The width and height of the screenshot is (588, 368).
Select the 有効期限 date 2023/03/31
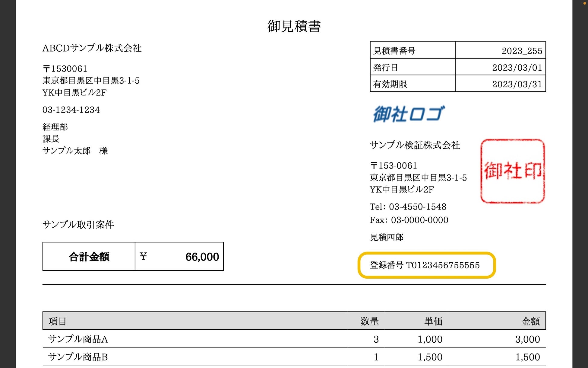point(517,84)
